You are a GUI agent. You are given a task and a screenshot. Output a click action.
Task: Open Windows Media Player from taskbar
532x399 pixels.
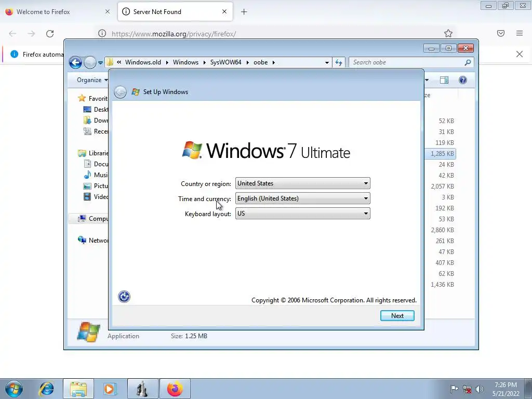pos(110,389)
